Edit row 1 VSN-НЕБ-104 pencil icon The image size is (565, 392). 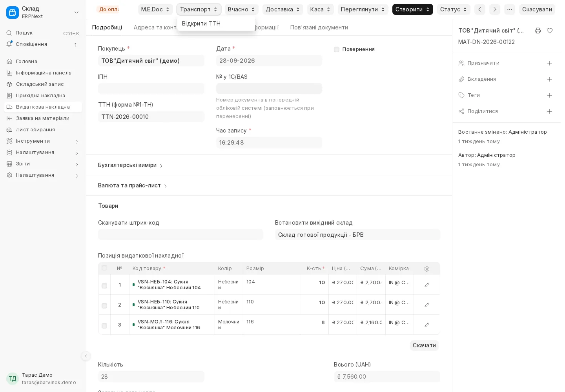click(427, 285)
